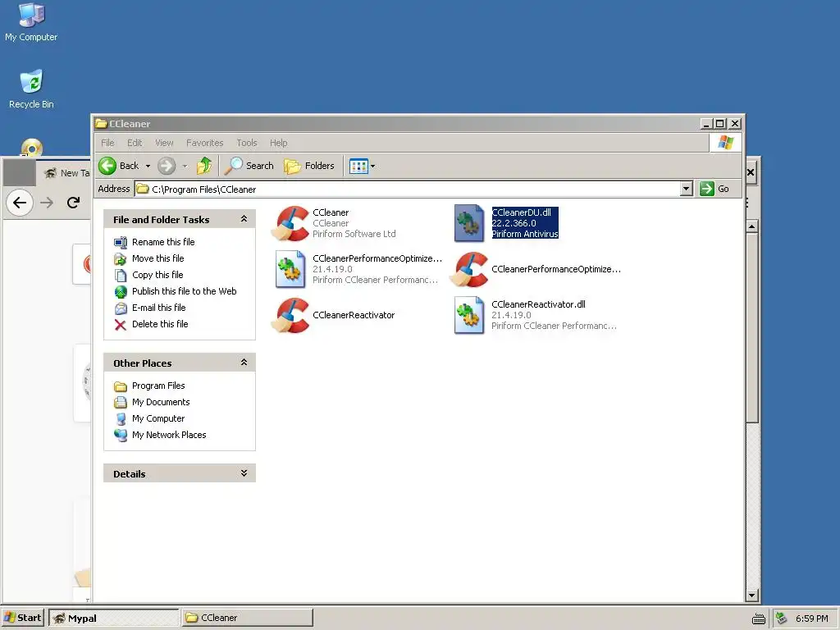840x630 pixels.
Task: Go to My Network Places
Action: [x=169, y=435]
